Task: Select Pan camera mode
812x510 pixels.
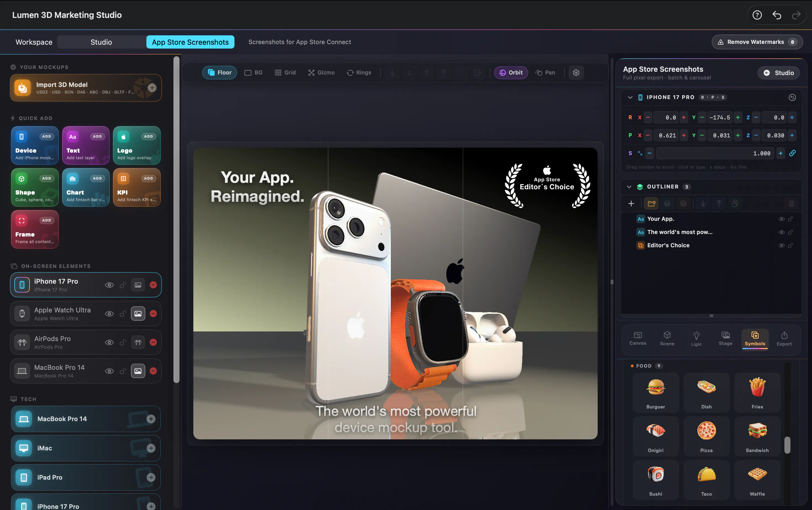Action: tap(545, 73)
